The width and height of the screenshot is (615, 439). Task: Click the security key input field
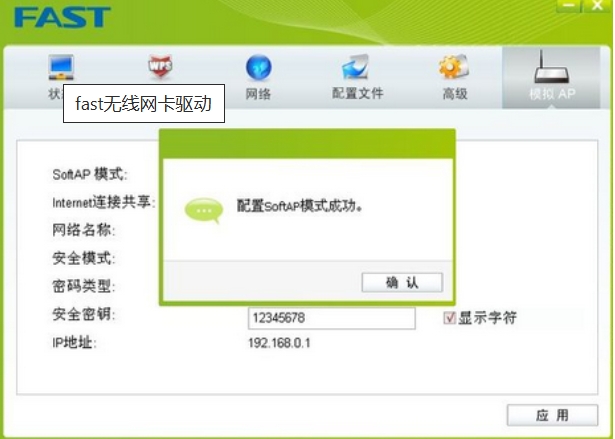pos(331,318)
